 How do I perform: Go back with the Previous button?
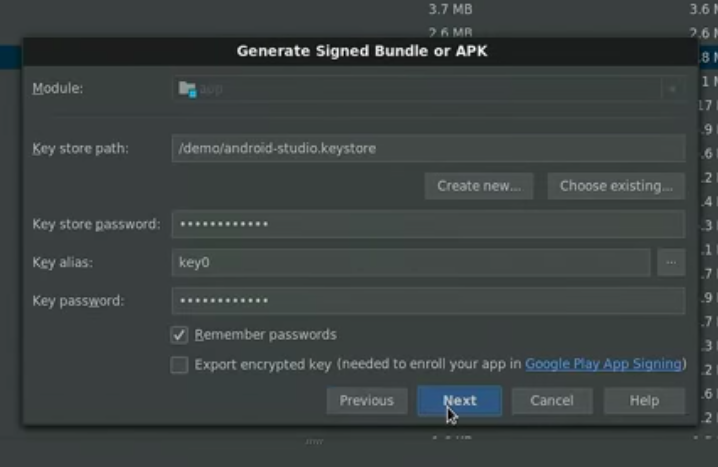(x=366, y=400)
